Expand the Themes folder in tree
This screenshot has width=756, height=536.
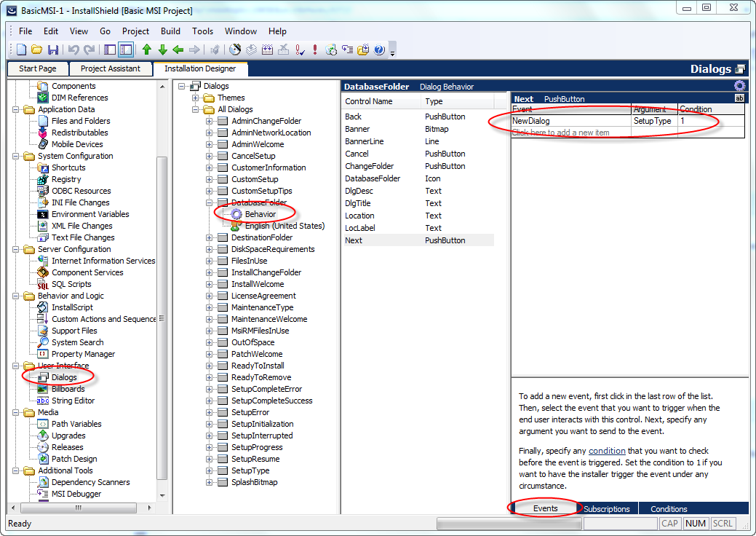tap(196, 98)
